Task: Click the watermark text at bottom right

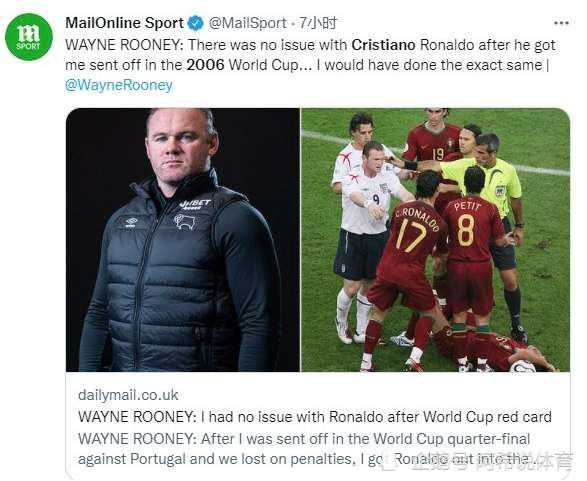Action: (493, 461)
